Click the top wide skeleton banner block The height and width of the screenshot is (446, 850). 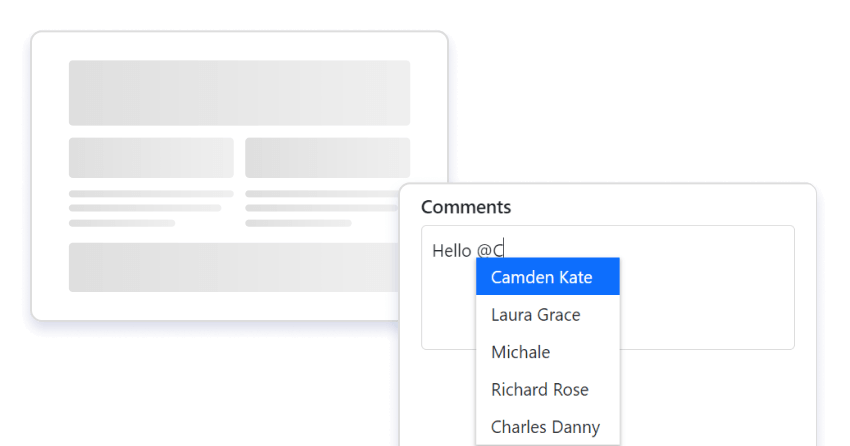239,93
